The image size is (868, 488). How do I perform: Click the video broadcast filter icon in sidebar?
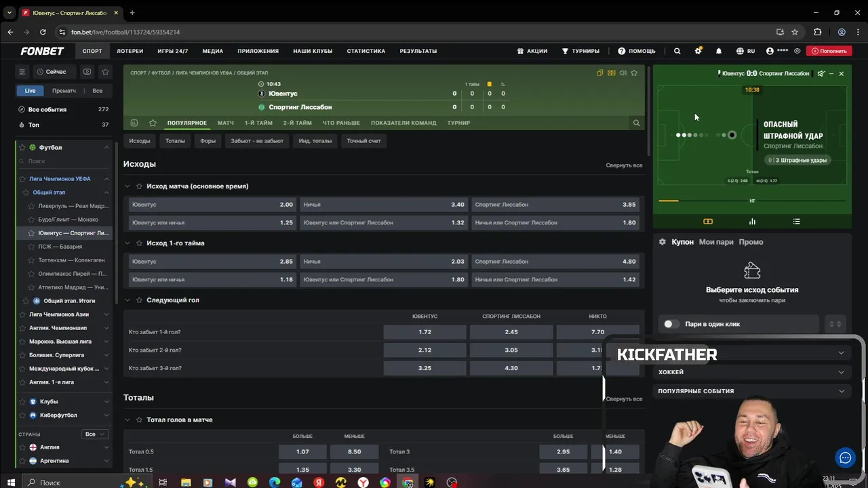pos(87,72)
